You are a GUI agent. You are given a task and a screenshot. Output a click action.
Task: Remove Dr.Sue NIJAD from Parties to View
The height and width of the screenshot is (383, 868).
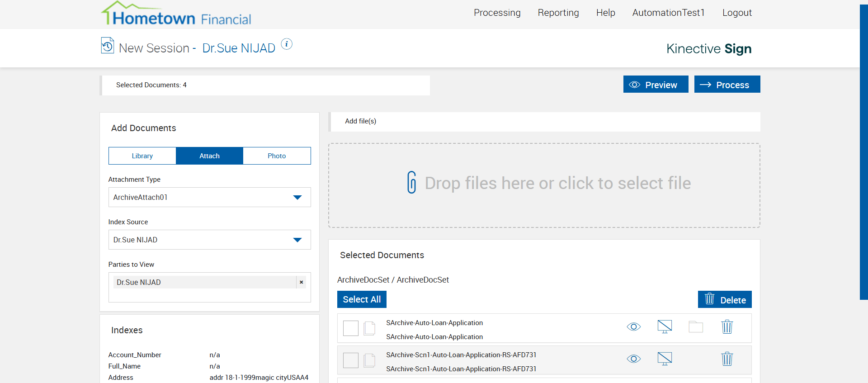301,282
